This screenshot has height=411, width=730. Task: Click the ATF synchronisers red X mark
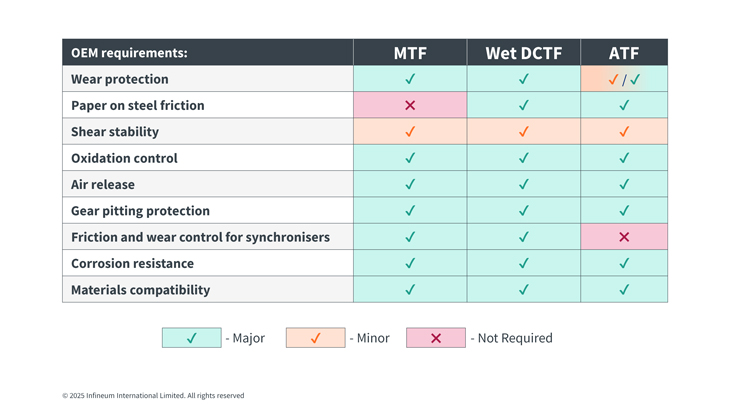point(624,237)
